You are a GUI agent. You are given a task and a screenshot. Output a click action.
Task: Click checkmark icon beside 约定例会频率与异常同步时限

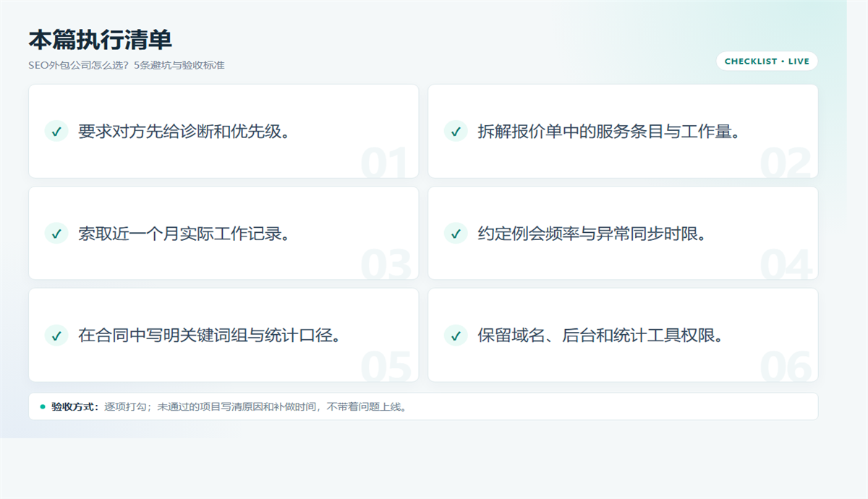(x=456, y=233)
